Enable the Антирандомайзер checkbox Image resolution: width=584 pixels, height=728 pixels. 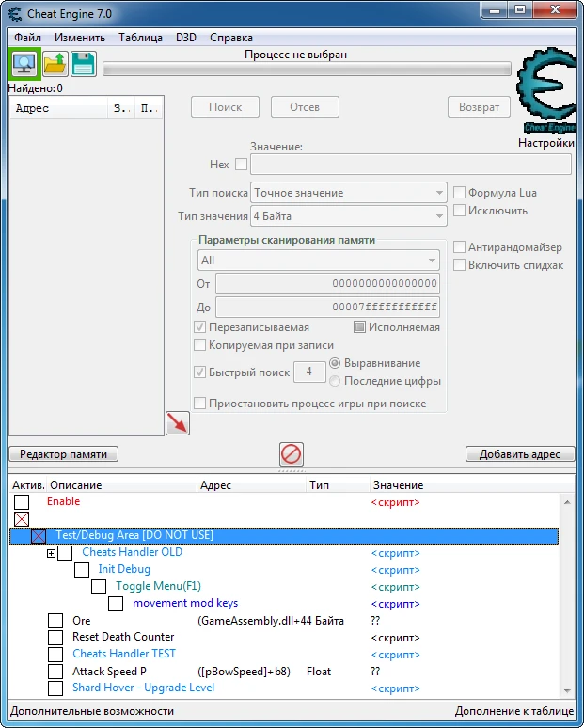coord(459,247)
